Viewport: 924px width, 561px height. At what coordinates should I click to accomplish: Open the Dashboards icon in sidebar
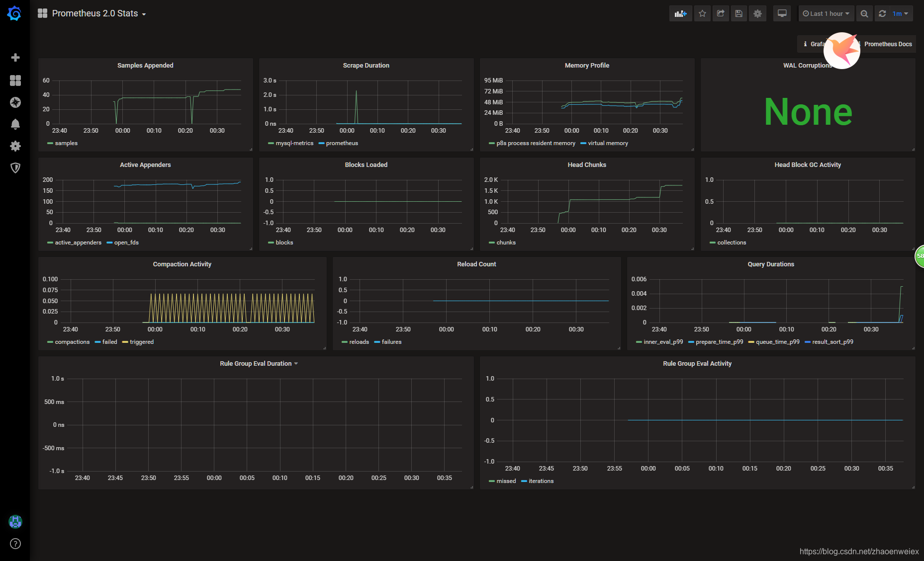point(15,80)
